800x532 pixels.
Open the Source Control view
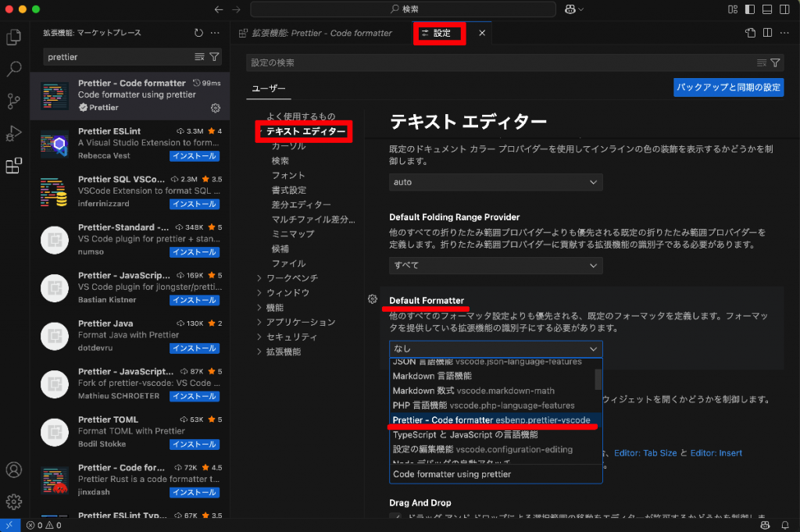pos(14,102)
